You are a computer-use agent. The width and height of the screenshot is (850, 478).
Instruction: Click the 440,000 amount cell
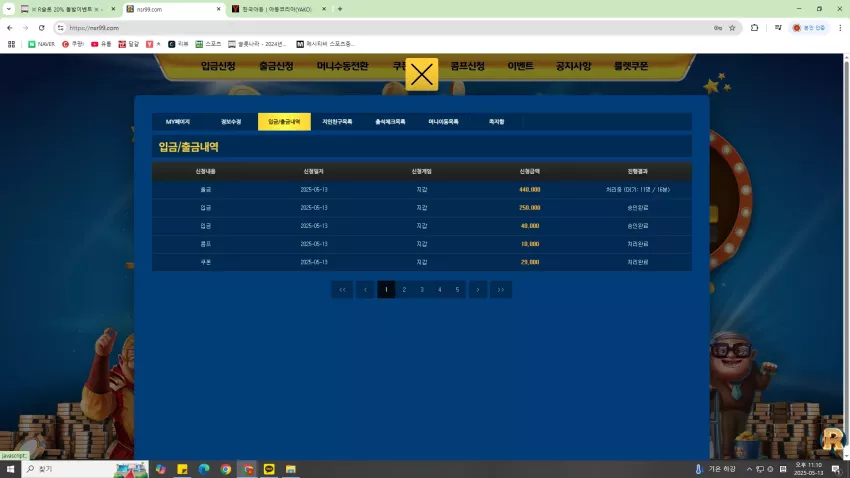click(530, 190)
